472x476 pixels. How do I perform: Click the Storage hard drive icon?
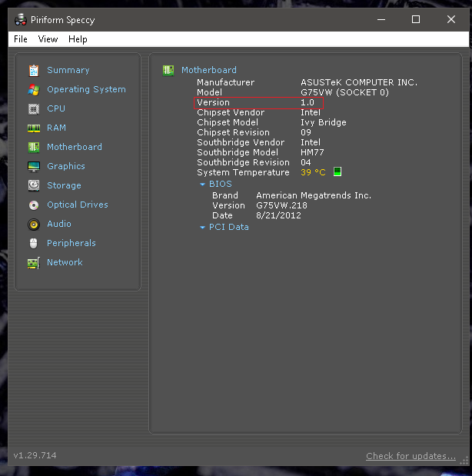pos(34,185)
